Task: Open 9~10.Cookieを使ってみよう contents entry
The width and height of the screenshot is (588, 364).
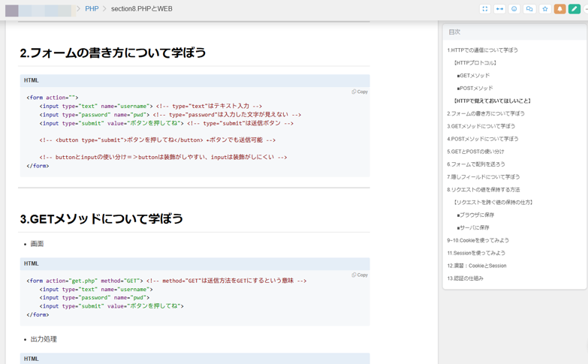Action: coord(478,240)
